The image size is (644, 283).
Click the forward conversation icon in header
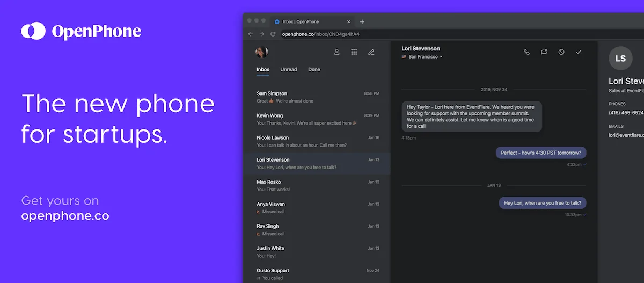tap(544, 52)
